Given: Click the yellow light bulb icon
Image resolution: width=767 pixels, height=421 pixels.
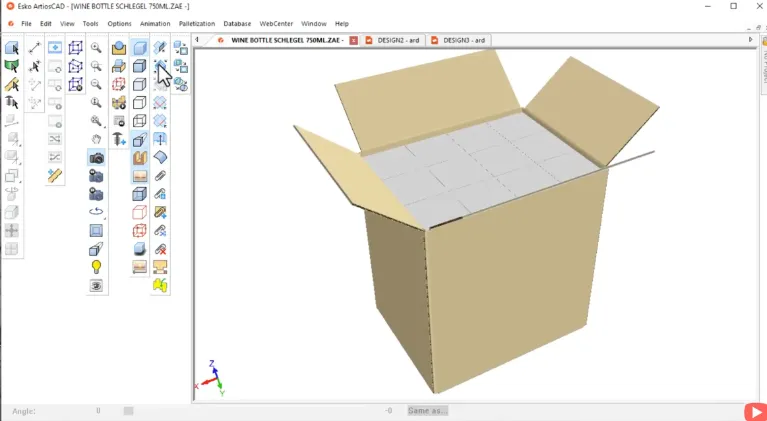Looking at the screenshot, I should click(x=97, y=267).
